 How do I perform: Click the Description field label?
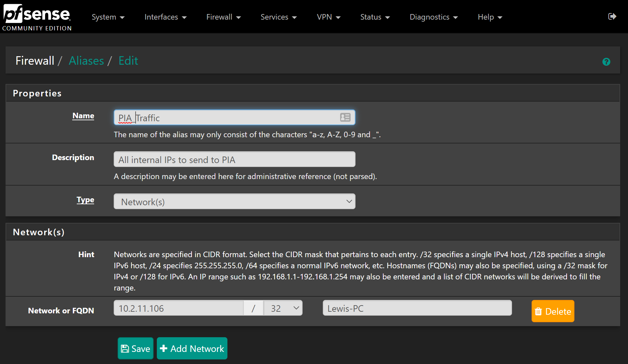pos(73,157)
